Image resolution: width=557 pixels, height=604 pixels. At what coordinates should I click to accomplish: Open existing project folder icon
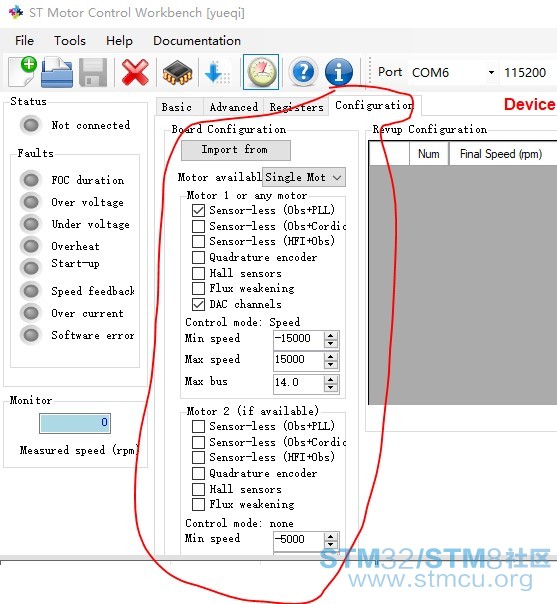click(x=57, y=72)
